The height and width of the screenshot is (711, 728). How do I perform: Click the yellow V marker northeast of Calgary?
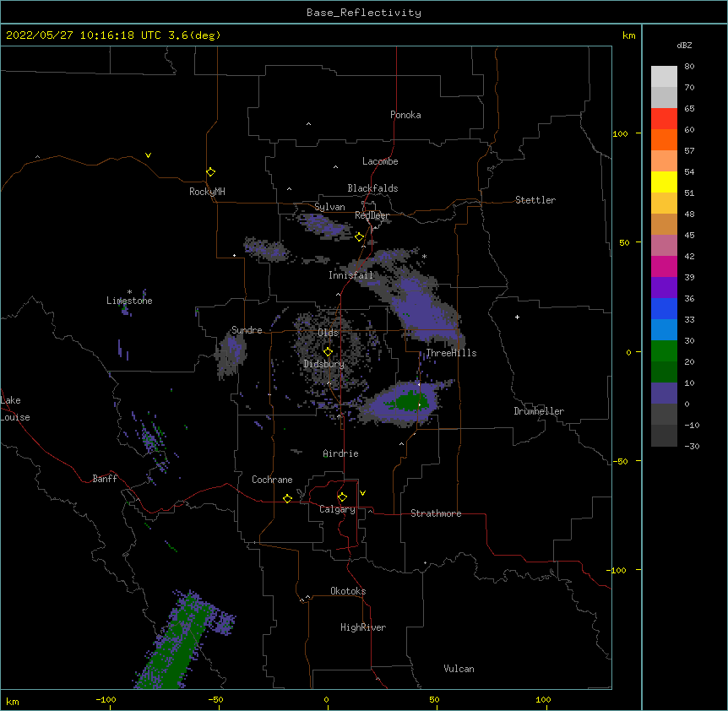(362, 493)
